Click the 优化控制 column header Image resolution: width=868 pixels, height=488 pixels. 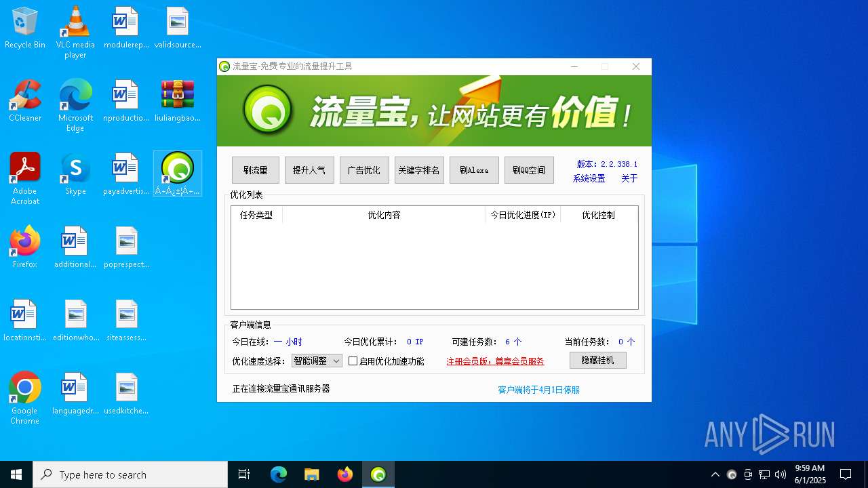point(598,215)
